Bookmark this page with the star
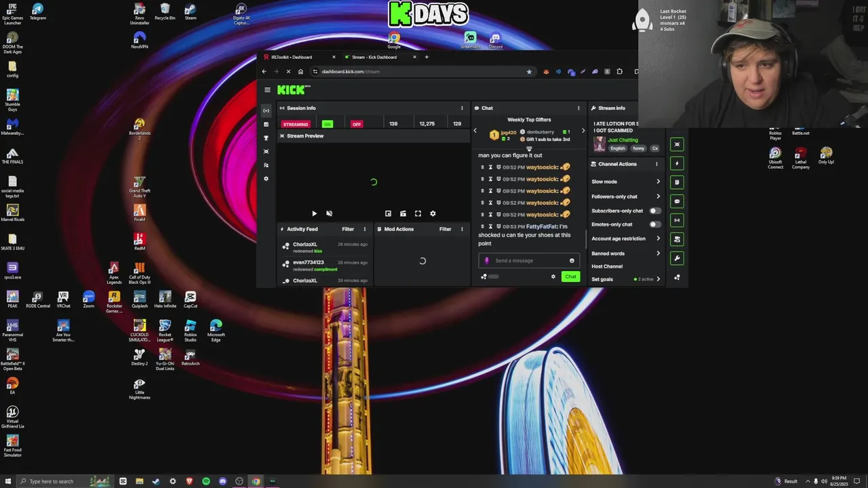Screen dimensions: 868x488 tap(529, 71)
